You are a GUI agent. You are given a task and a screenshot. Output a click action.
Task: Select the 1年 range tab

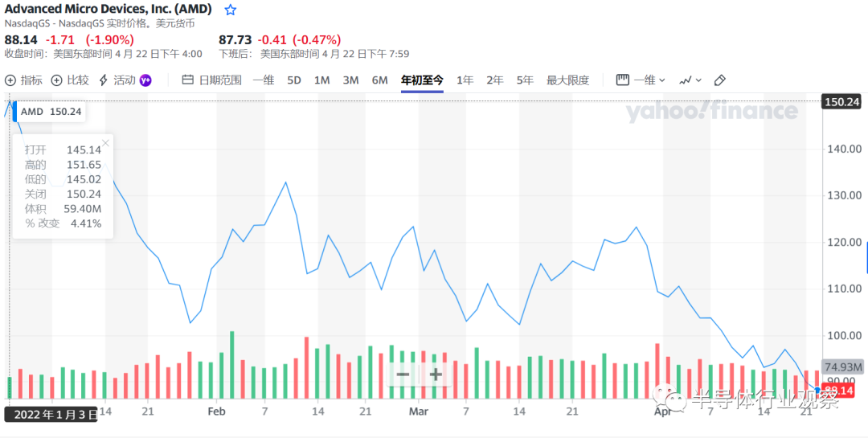465,80
